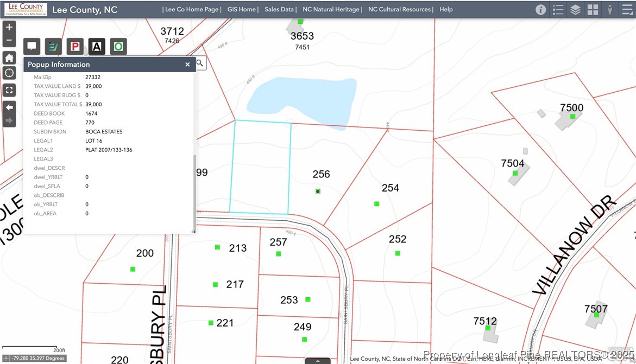Open NC Natural Heritage menu link

(331, 9)
